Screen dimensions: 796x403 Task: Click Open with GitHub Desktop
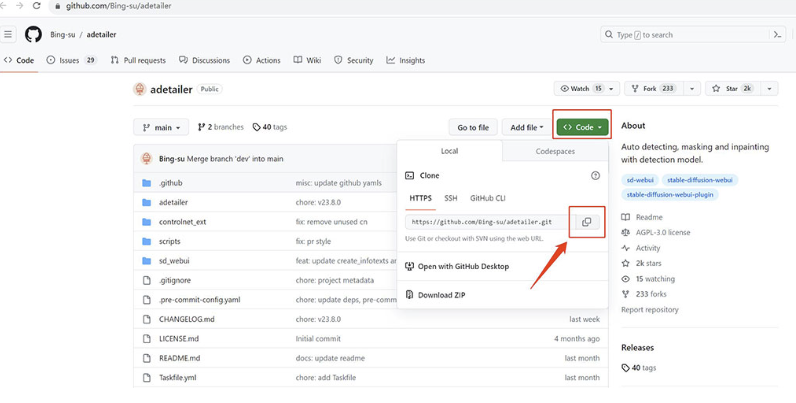click(463, 266)
